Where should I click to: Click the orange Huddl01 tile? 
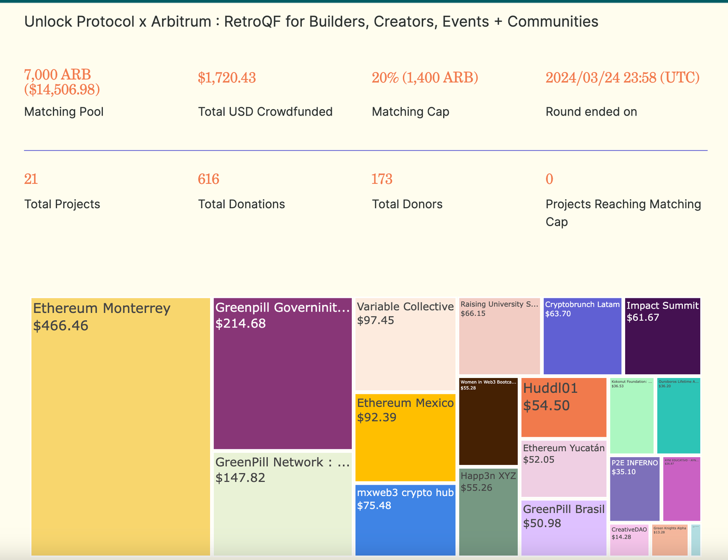(563, 407)
